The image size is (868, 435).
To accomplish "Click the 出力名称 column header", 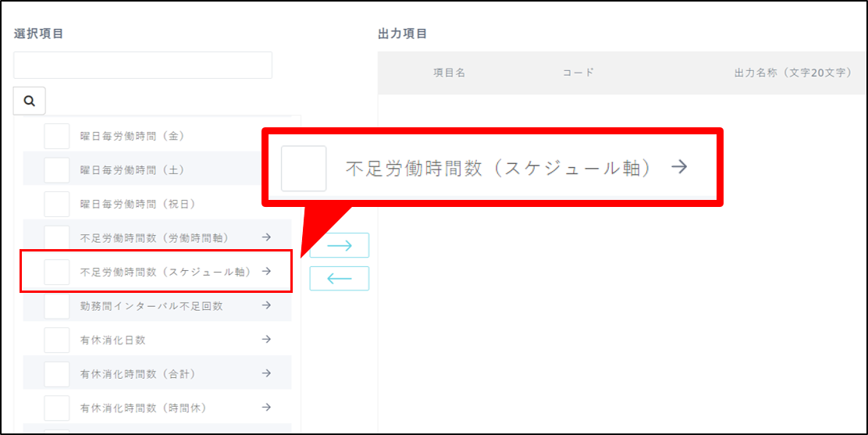I will [792, 73].
